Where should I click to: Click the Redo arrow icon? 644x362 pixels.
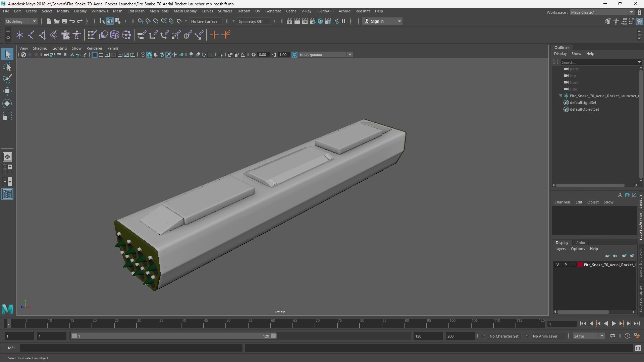coord(80,21)
